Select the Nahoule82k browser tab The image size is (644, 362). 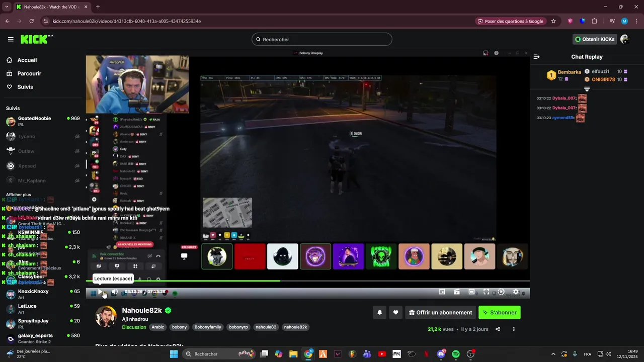coord(51,7)
